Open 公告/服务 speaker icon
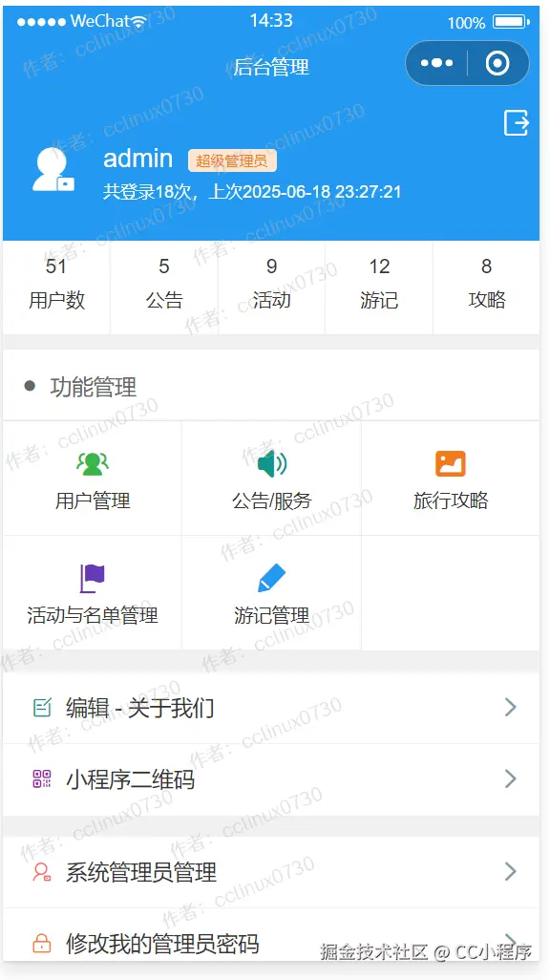Image resolution: width=550 pixels, height=980 pixels. (x=272, y=463)
